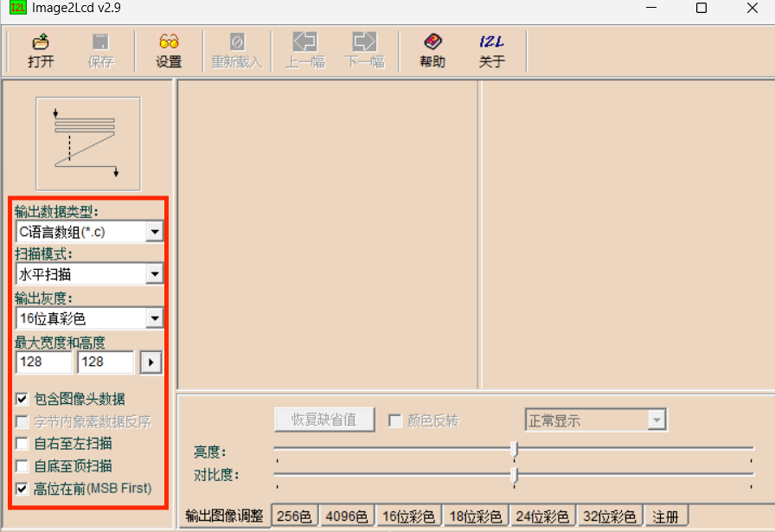775x532 pixels.
Task: Open the 注册 tab
Action: point(666,516)
